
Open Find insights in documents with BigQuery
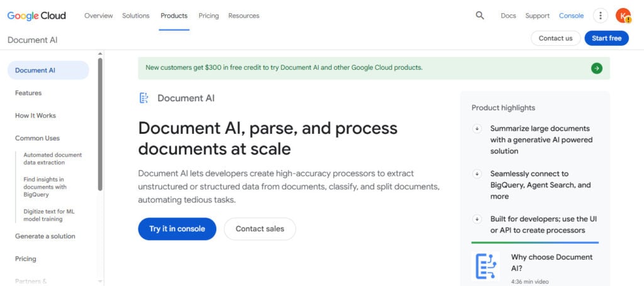pos(45,187)
